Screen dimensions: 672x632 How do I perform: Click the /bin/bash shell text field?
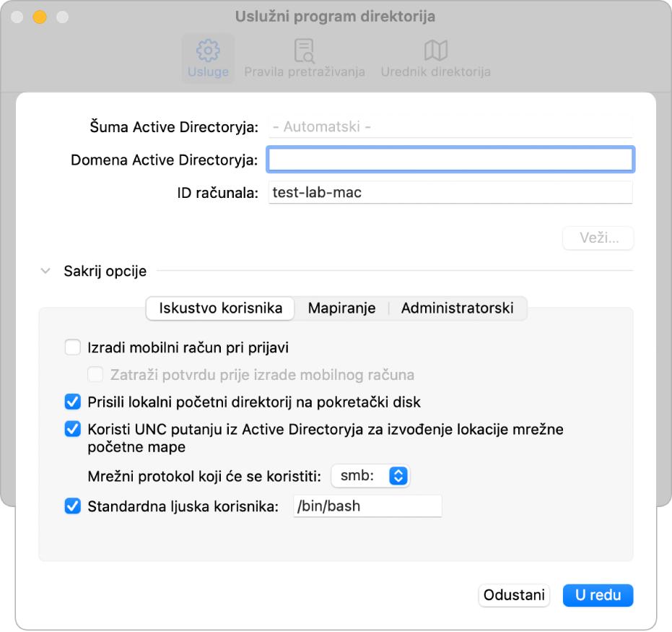click(x=367, y=506)
